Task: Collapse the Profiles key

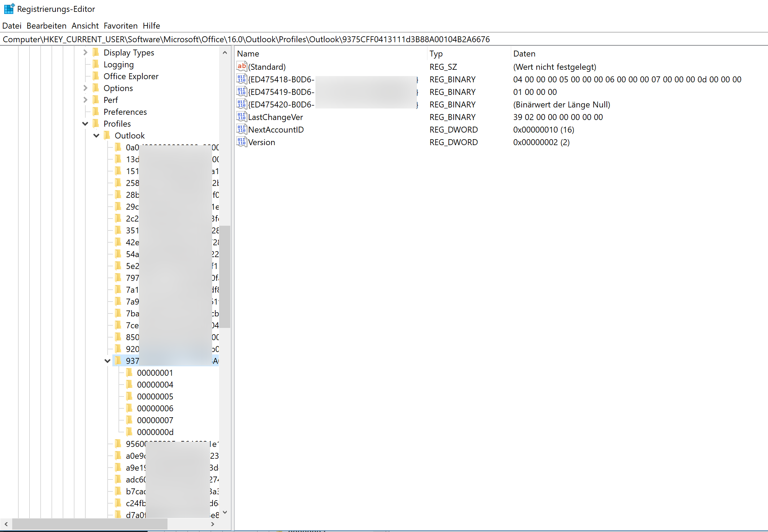Action: tap(85, 123)
